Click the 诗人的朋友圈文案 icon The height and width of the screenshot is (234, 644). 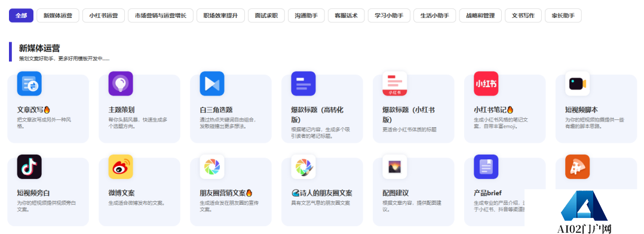[x=303, y=167]
